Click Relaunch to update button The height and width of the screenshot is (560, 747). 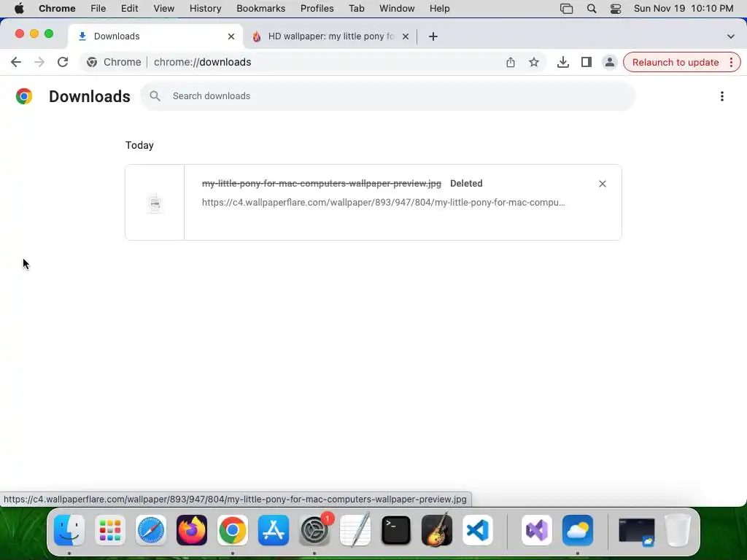click(675, 63)
